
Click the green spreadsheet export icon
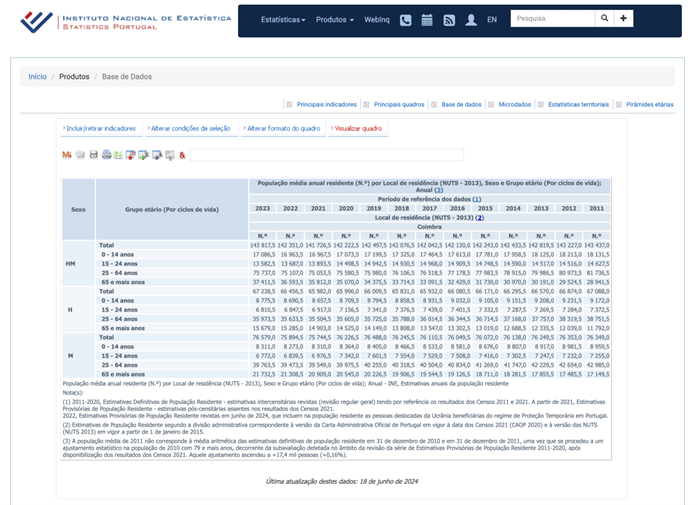(x=118, y=155)
